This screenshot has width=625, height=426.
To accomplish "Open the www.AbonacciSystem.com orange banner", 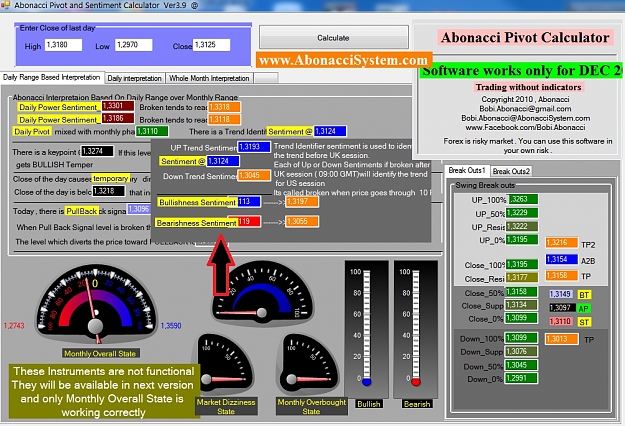I will pyautogui.click(x=344, y=60).
